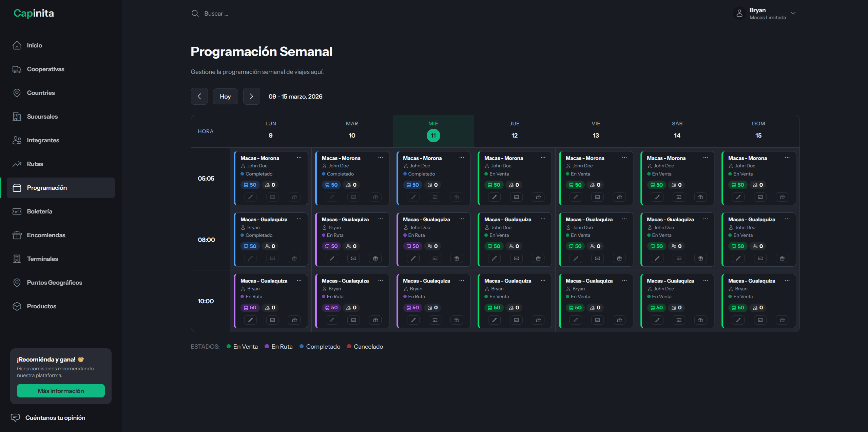Click the search magnifier icon
The height and width of the screenshot is (432, 868).
(195, 14)
